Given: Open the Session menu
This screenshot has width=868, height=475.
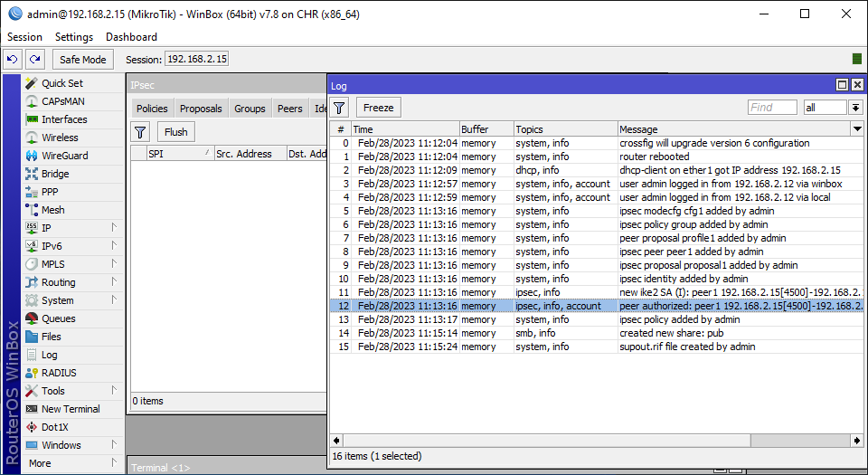Looking at the screenshot, I should click(x=24, y=36).
